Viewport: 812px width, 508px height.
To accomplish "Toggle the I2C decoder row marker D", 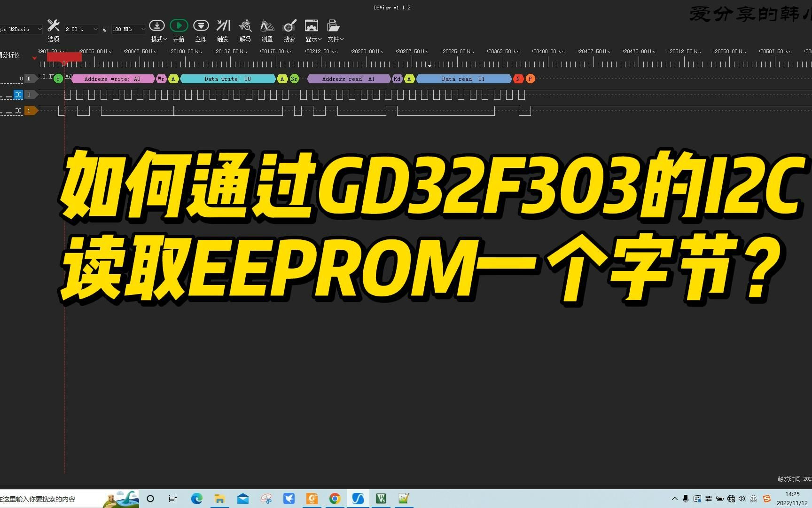I will click(30, 78).
